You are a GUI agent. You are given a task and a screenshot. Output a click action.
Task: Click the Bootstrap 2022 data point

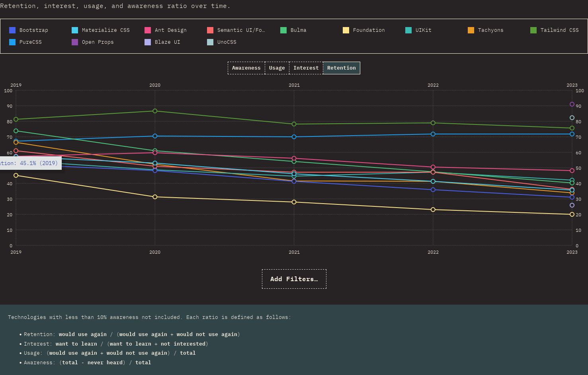coord(433,190)
